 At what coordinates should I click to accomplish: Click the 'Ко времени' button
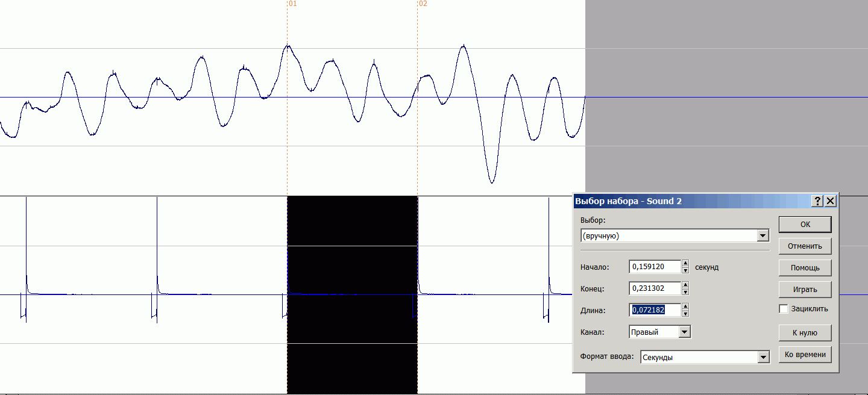tap(805, 354)
